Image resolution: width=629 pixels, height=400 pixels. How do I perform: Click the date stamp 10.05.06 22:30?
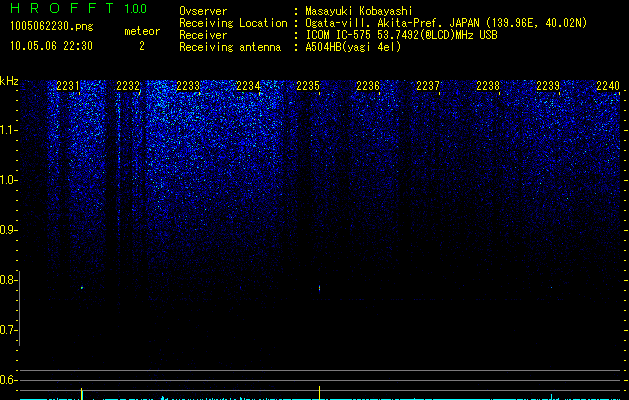[x=51, y=46]
